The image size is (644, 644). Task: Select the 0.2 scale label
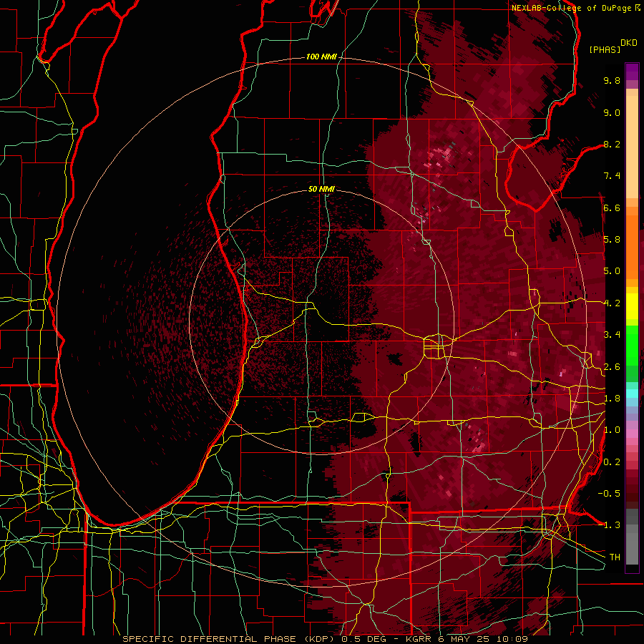[612, 462]
